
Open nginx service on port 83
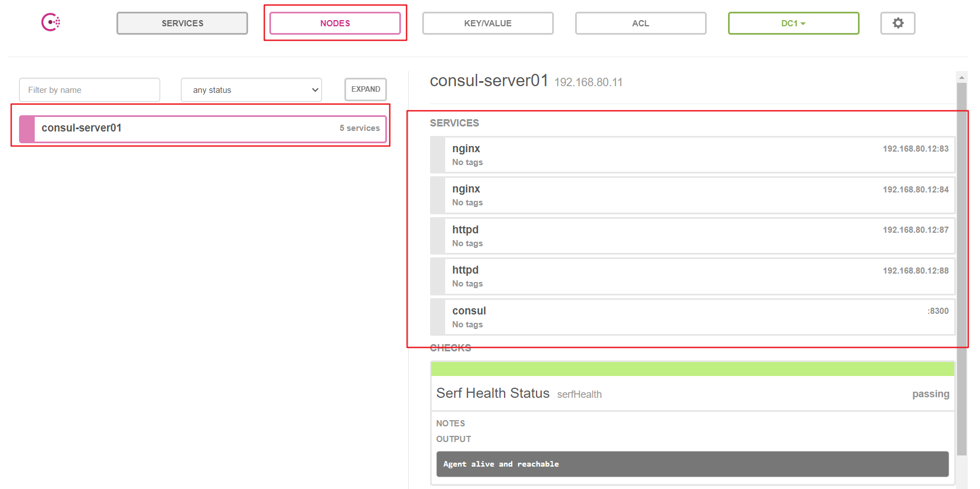click(693, 155)
